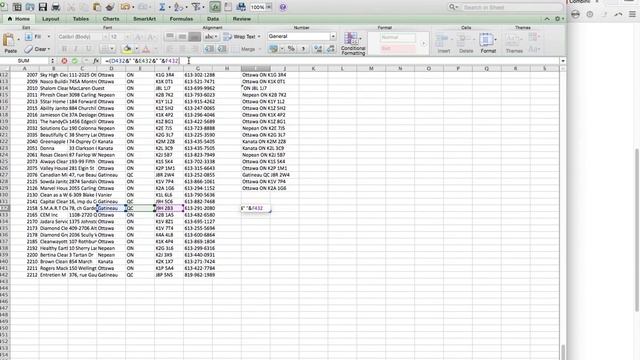640x360 pixels.
Task: Open the General number format dropdown
Action: tap(333, 36)
